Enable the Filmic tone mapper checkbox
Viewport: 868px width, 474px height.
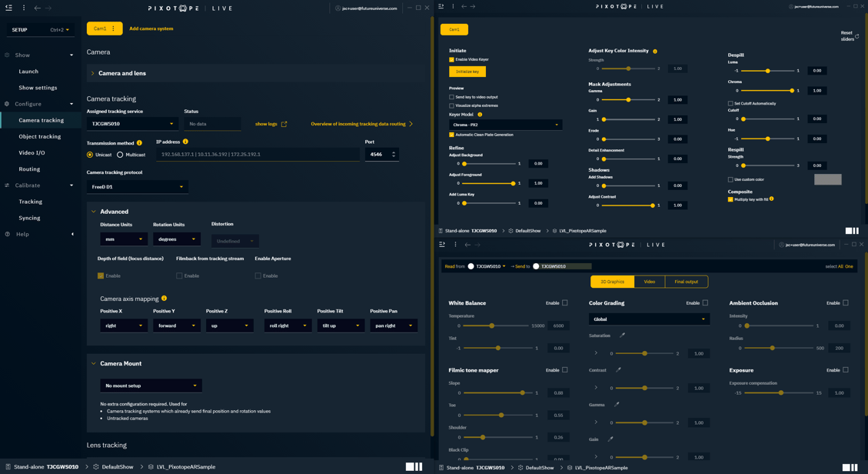coord(564,370)
